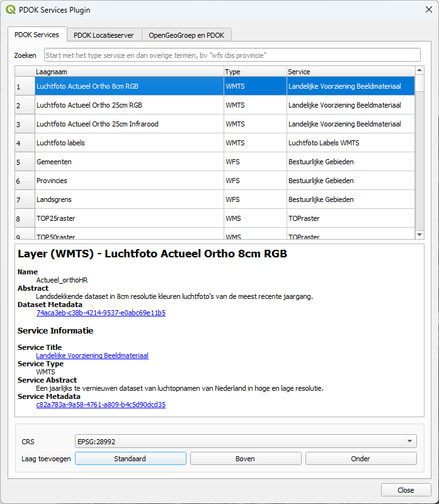
Task: Add layer at bottom with Onder
Action: [361, 458]
